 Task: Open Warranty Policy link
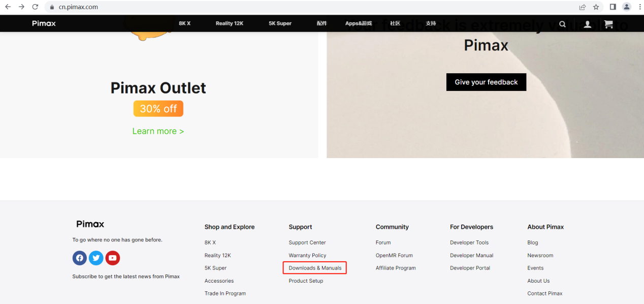coord(308,255)
